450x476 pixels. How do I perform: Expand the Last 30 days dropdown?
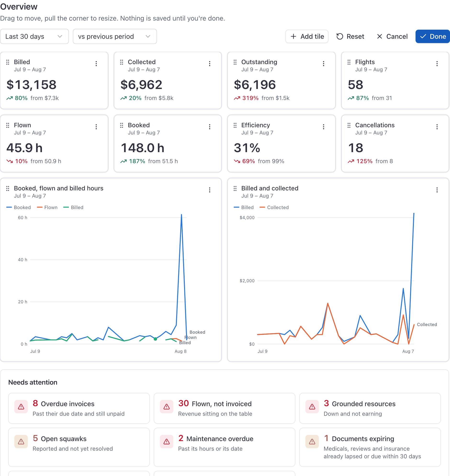tap(34, 36)
